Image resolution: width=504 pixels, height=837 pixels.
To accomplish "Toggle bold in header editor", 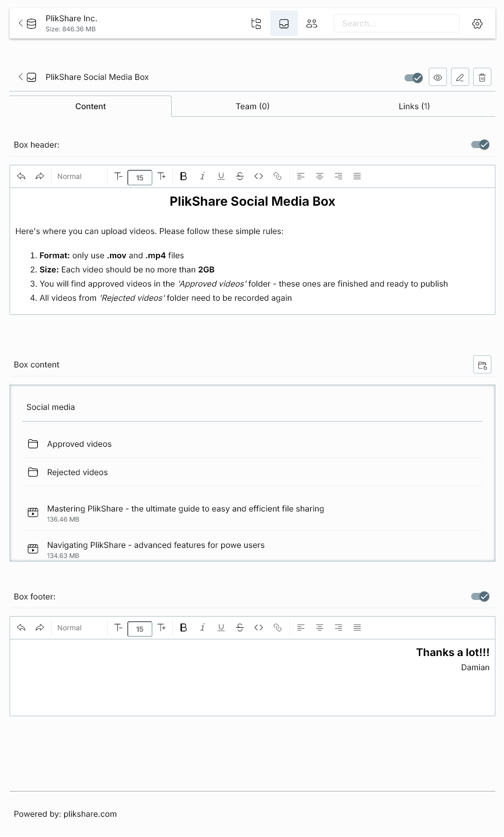I will pyautogui.click(x=183, y=176).
